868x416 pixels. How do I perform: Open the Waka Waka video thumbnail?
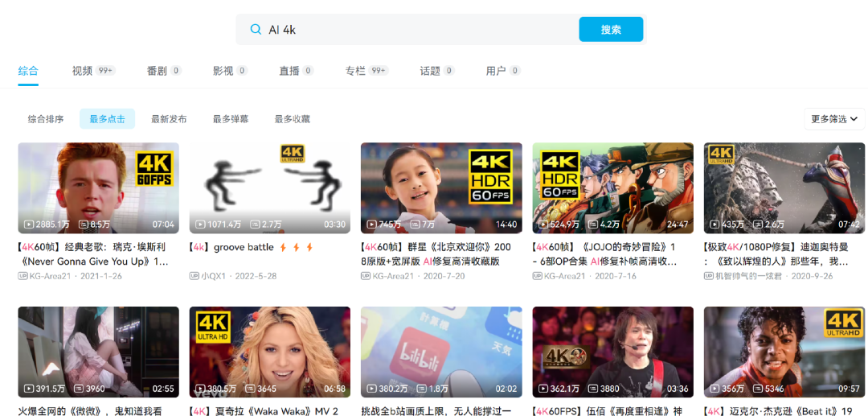pyautogui.click(x=269, y=352)
